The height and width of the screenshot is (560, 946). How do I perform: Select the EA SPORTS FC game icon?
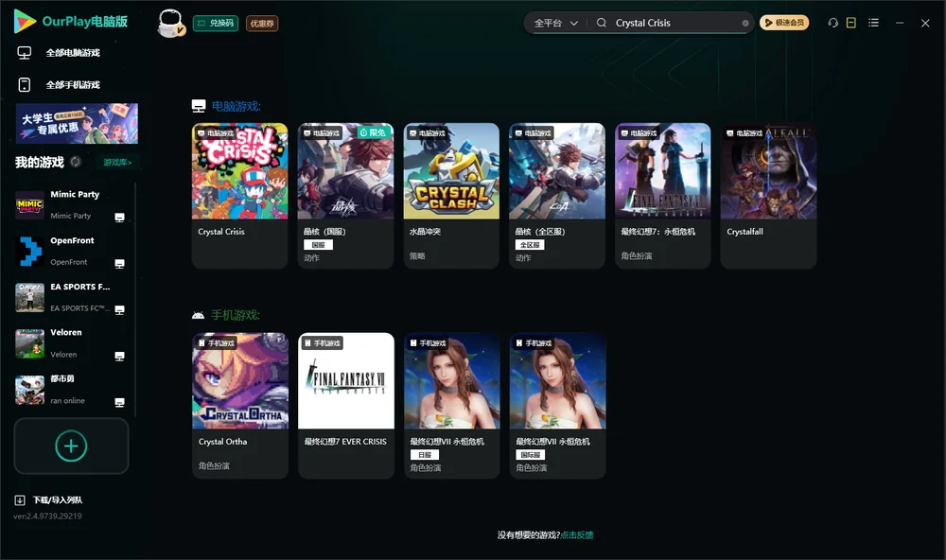29,297
